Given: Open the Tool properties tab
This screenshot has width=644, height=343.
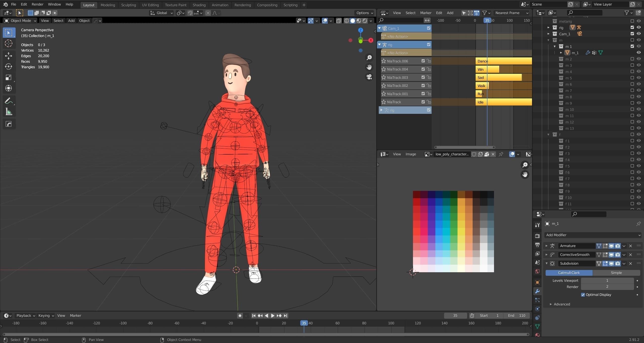Looking at the screenshot, I should click(537, 225).
